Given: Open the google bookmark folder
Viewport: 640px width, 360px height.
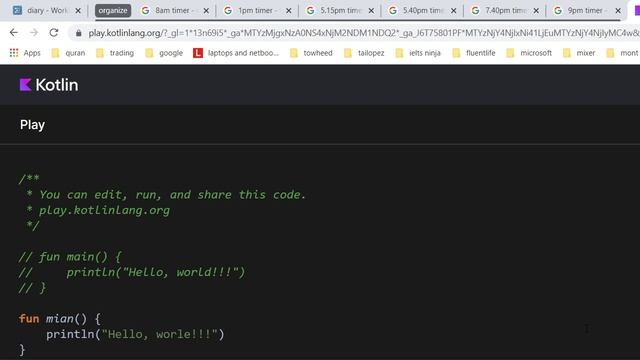Looking at the screenshot, I should tap(164, 53).
